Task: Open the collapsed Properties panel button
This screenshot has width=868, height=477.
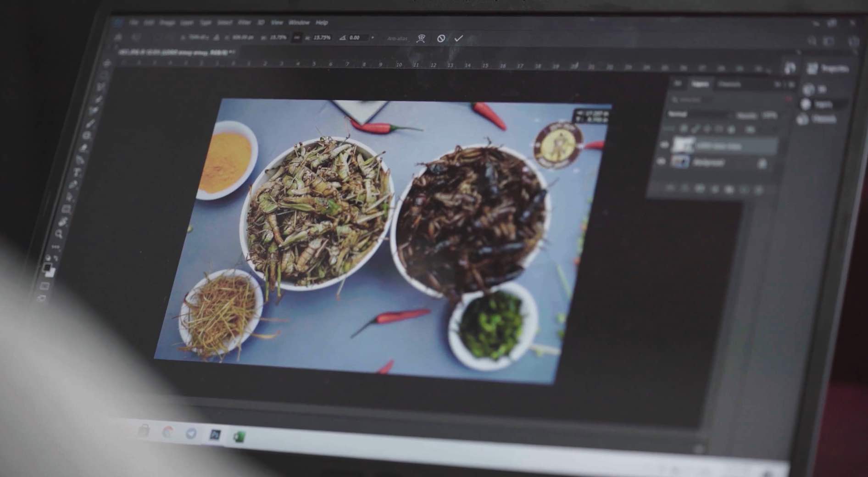Action: point(828,69)
